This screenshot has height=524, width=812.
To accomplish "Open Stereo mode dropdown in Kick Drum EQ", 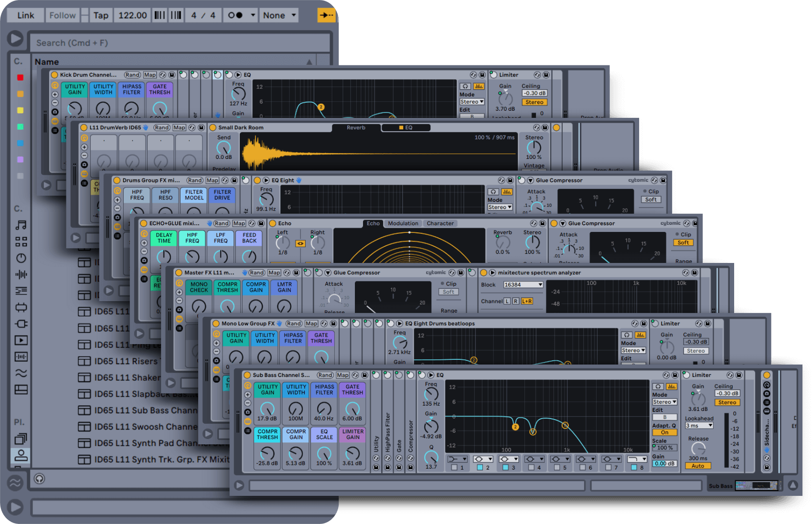I will pyautogui.click(x=472, y=102).
